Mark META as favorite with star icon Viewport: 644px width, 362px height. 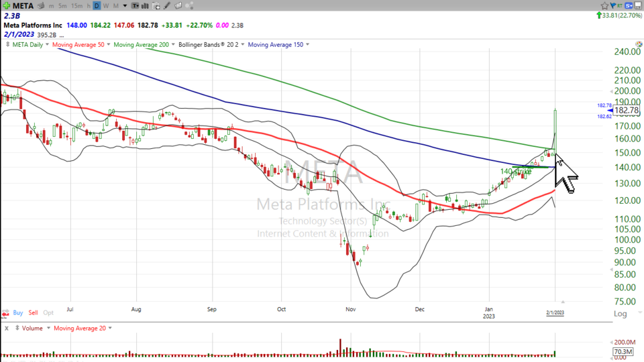tap(604, 5)
